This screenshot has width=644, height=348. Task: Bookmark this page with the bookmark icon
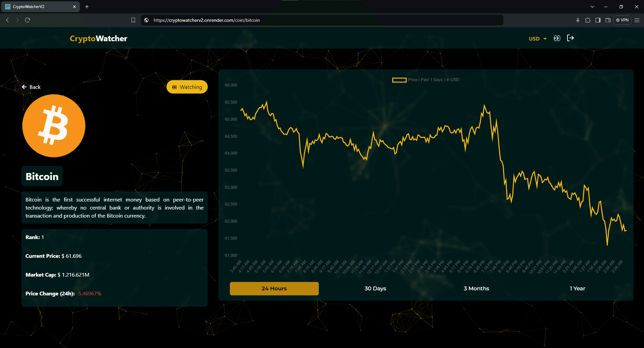coord(133,20)
